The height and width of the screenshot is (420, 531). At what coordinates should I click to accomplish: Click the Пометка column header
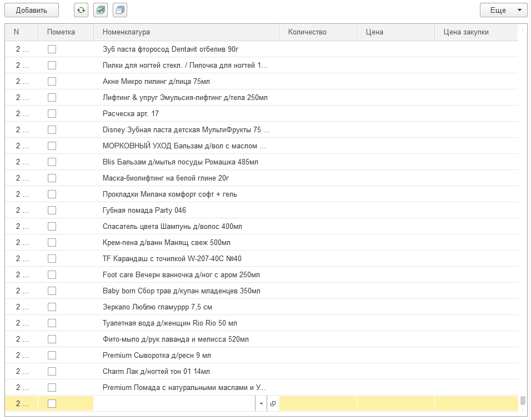[66, 32]
